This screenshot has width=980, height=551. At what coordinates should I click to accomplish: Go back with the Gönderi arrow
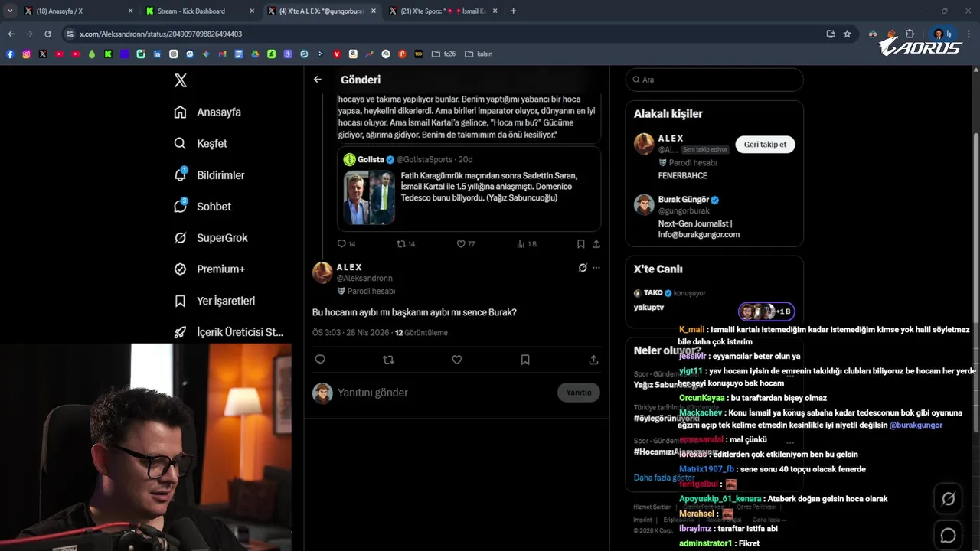click(x=318, y=80)
